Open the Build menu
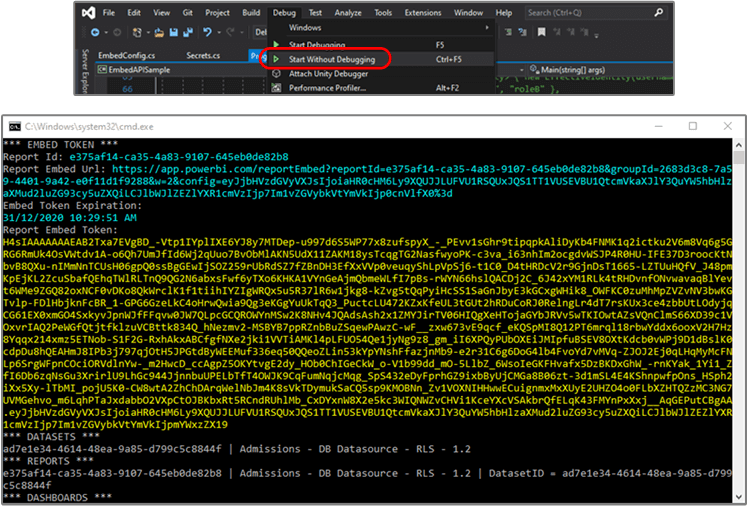This screenshot has width=748, height=506. coord(251,13)
